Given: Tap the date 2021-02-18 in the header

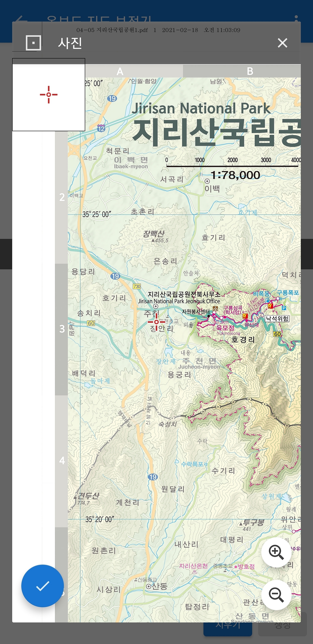Looking at the screenshot, I should [x=180, y=30].
